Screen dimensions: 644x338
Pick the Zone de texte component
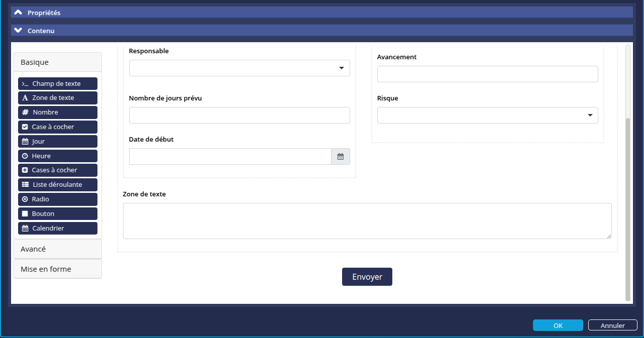[58, 98]
